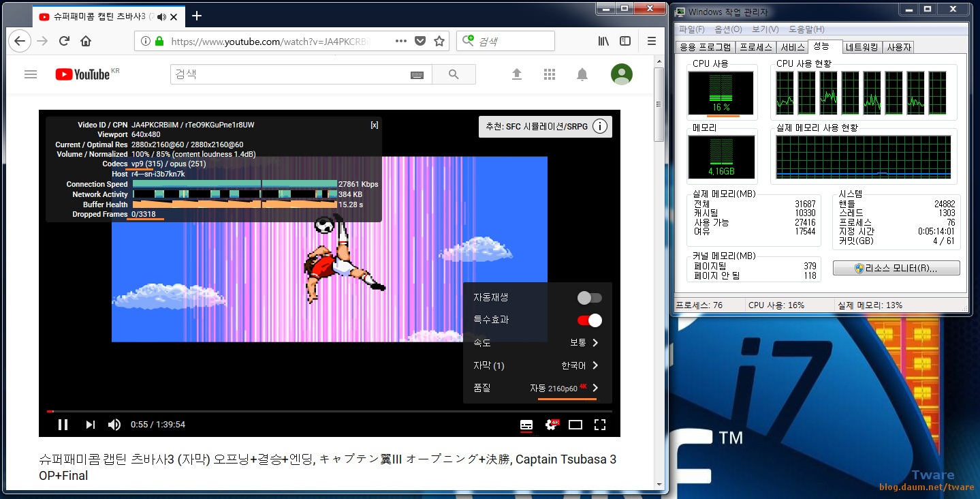Open site information (i) icon
The width and height of the screenshot is (980, 499).
click(x=145, y=41)
